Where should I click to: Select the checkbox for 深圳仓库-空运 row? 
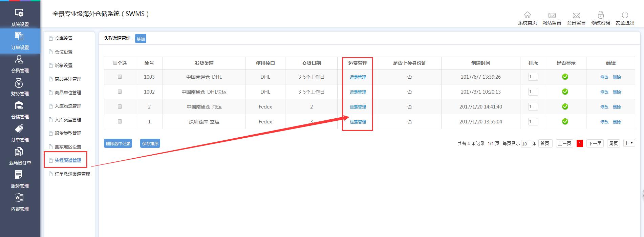tap(120, 122)
